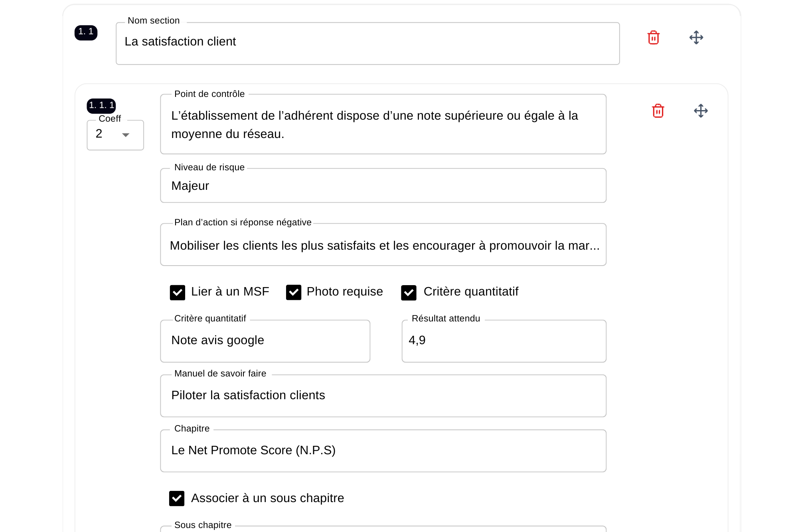Edit the Point de contrôle text area
The width and height of the screenshot is (798, 532).
pos(383,124)
